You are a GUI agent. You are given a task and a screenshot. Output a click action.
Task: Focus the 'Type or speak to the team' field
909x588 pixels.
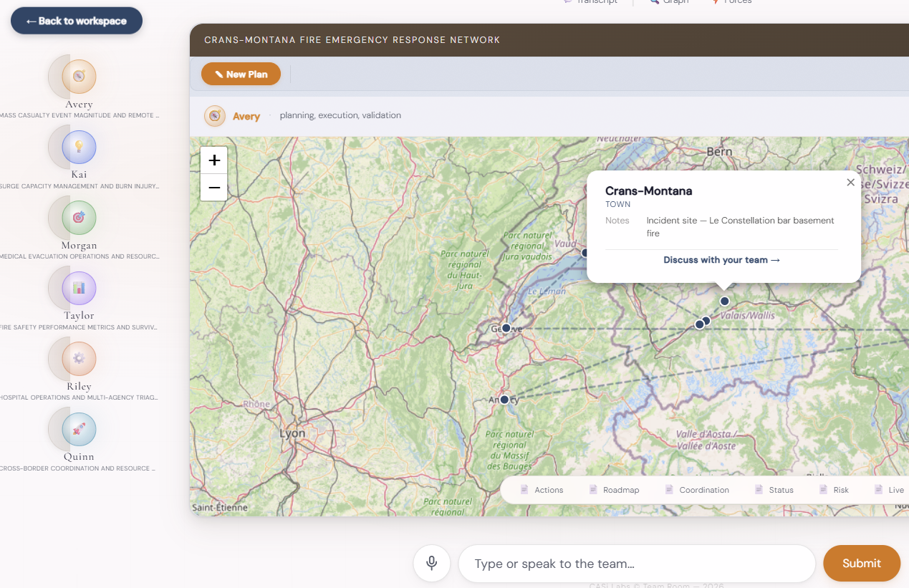coord(637,564)
